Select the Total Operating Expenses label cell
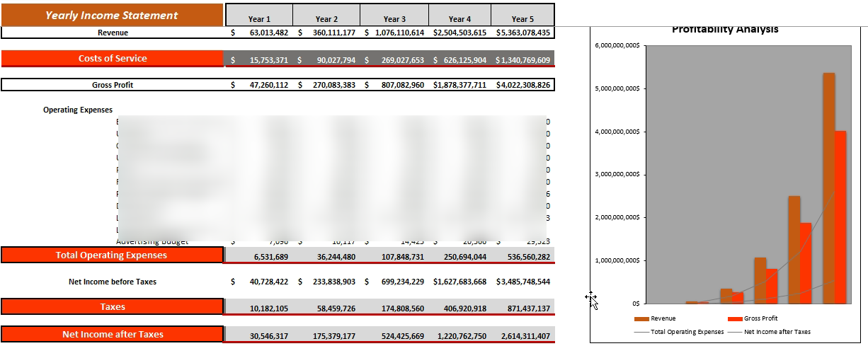The height and width of the screenshot is (346, 868). point(112,255)
